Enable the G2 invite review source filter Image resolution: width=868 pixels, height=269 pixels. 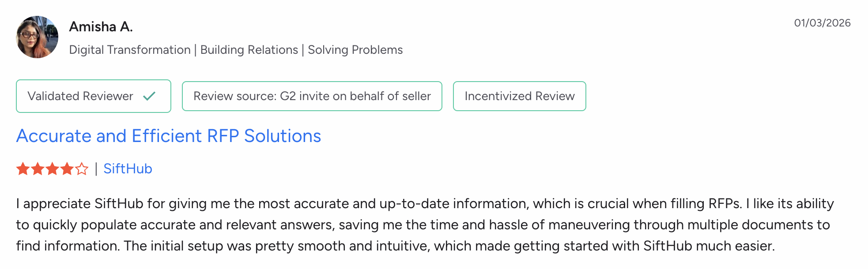point(312,96)
